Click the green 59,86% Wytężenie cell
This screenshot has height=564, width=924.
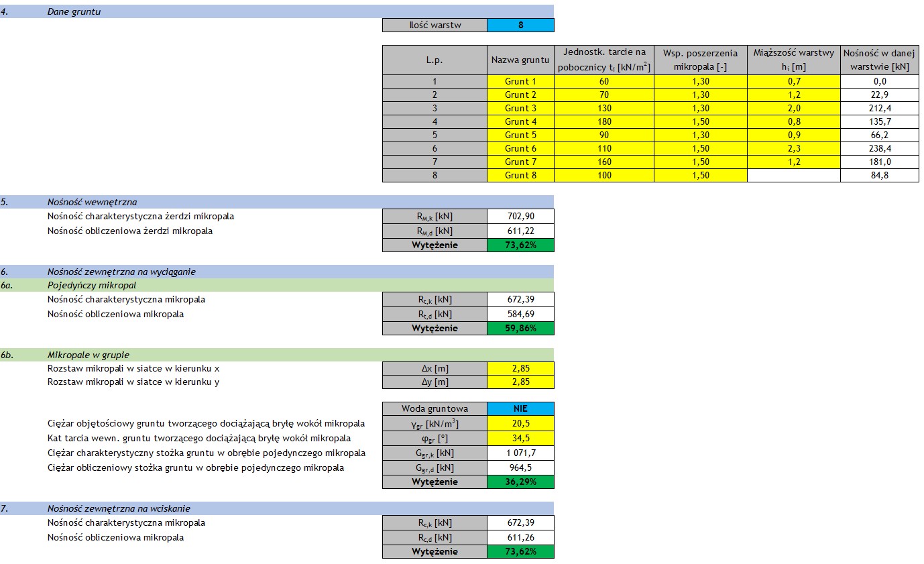click(x=520, y=329)
